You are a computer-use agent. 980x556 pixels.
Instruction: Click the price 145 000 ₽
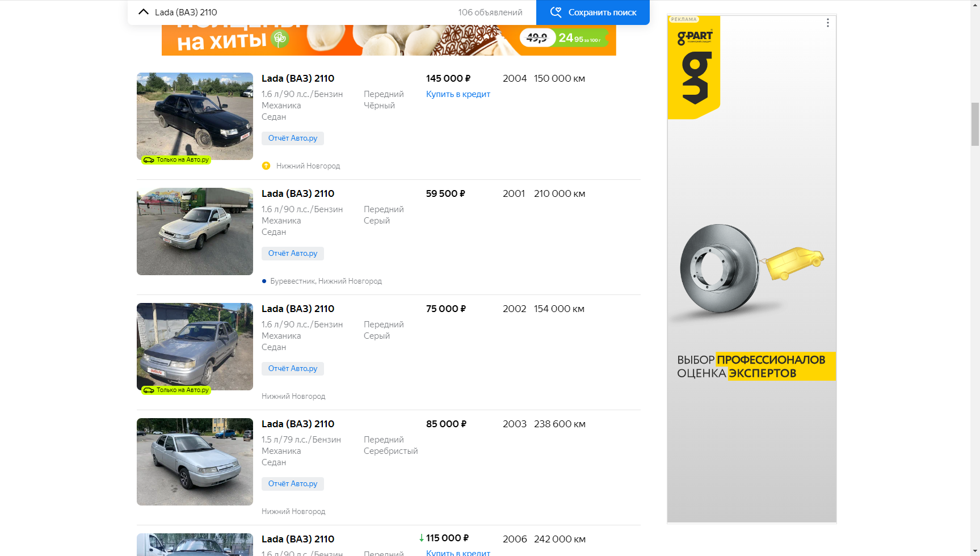448,78
